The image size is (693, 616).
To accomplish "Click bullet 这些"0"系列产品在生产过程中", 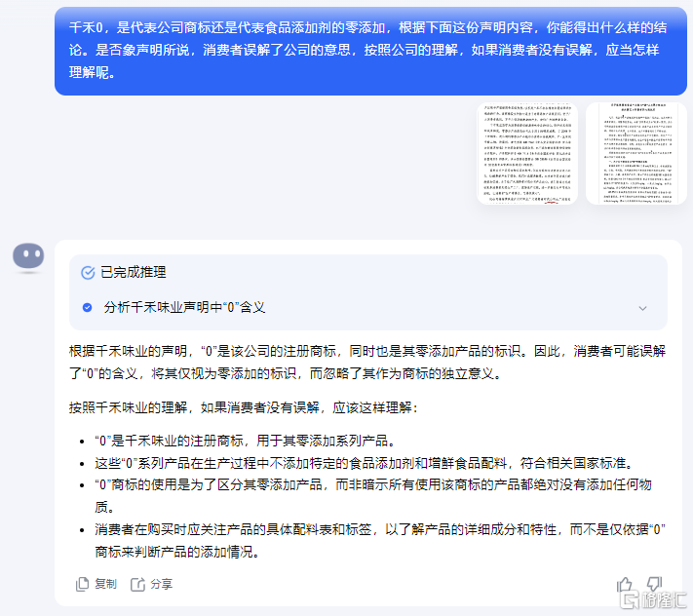I will [366, 463].
